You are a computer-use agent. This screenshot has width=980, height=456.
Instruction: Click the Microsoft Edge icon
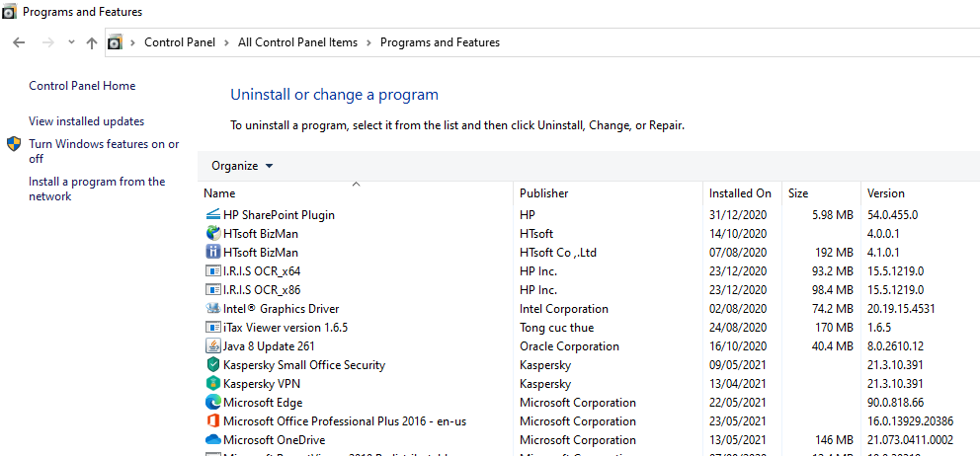(213, 403)
